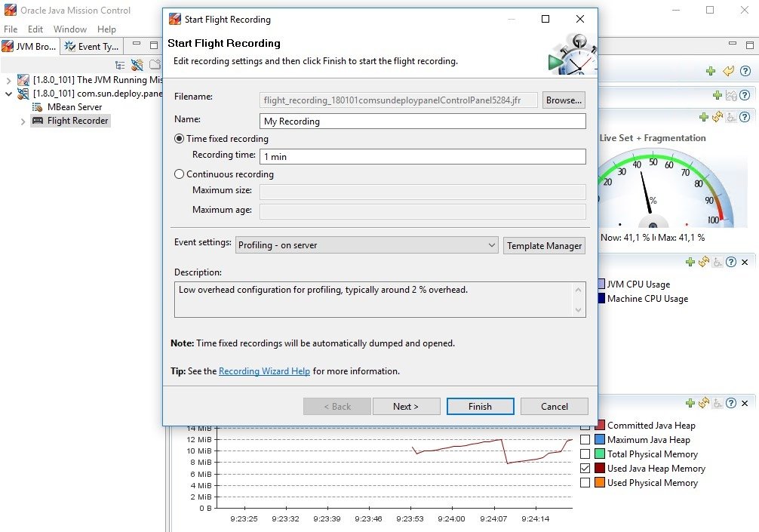Switch to the JVM Browser tab
The height and width of the screenshot is (532, 759).
(29, 47)
